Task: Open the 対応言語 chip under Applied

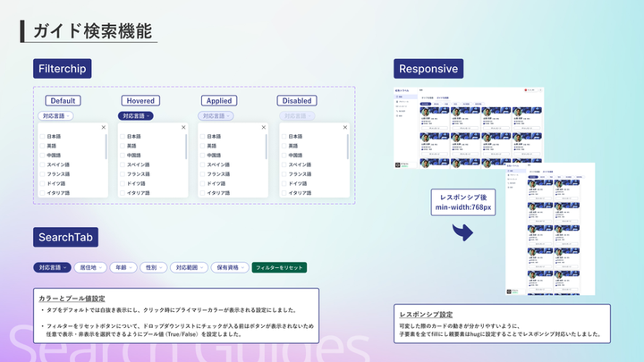Action: (216, 116)
